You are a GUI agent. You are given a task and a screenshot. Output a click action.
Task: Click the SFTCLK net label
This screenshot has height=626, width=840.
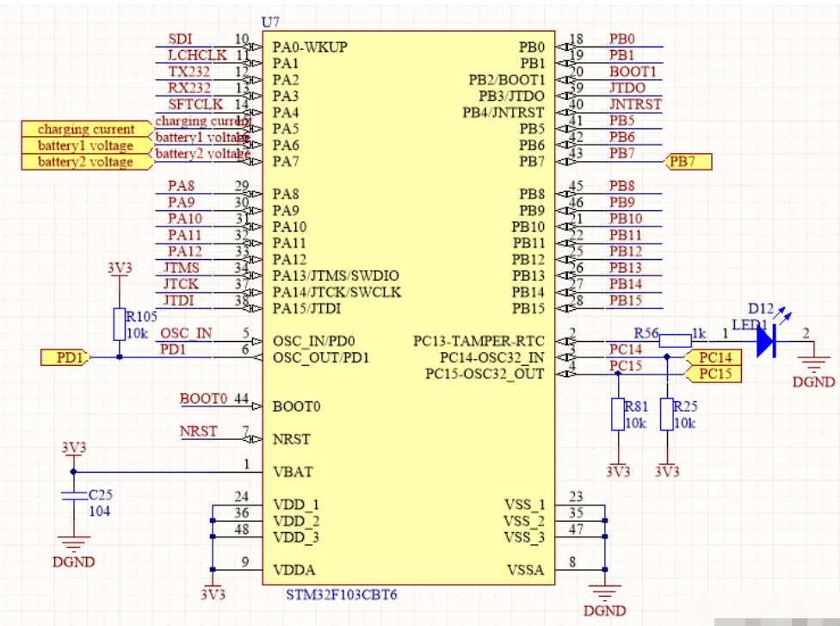pyautogui.click(x=195, y=104)
